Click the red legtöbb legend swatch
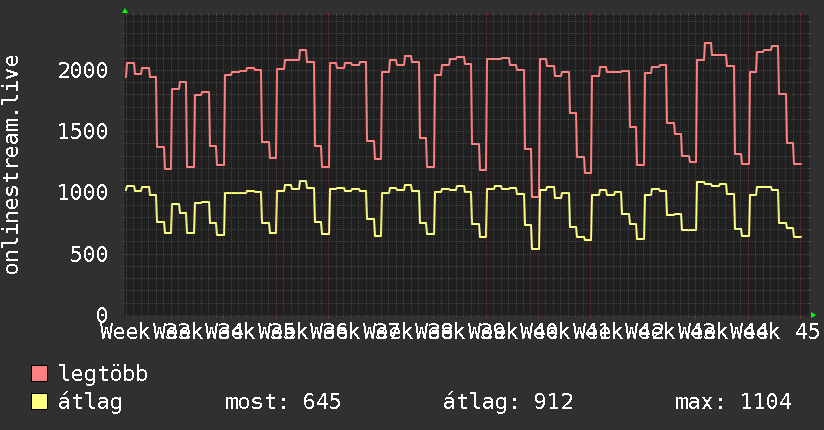Screen dimensions: 824x430 pos(40,375)
